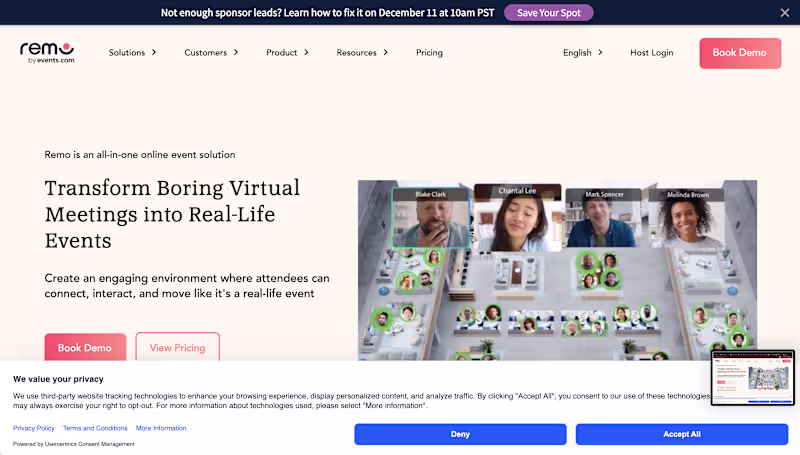Open the Resources menu item
The width and height of the screenshot is (800, 455).
[356, 53]
